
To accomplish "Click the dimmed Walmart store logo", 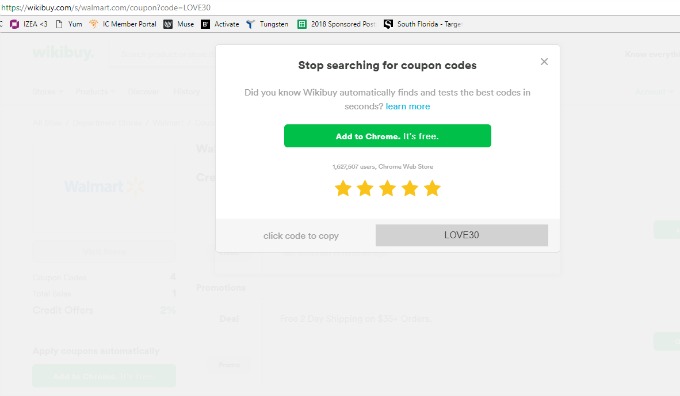I will pyautogui.click(x=104, y=187).
